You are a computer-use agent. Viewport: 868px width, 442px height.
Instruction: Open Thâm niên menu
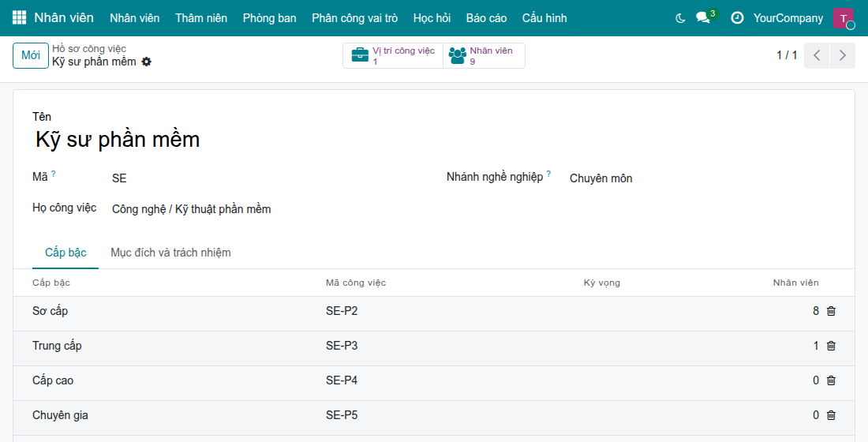[x=201, y=18]
